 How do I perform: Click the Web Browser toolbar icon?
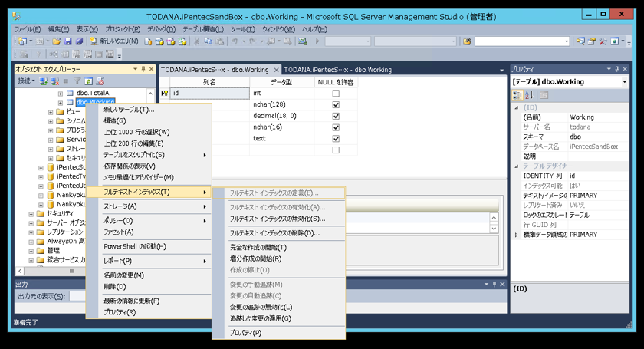614,41
